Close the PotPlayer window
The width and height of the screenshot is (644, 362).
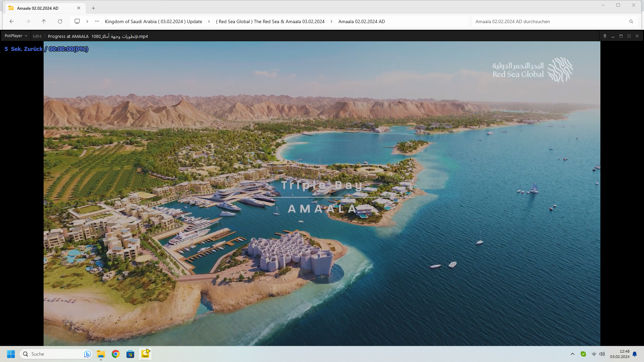(x=637, y=36)
